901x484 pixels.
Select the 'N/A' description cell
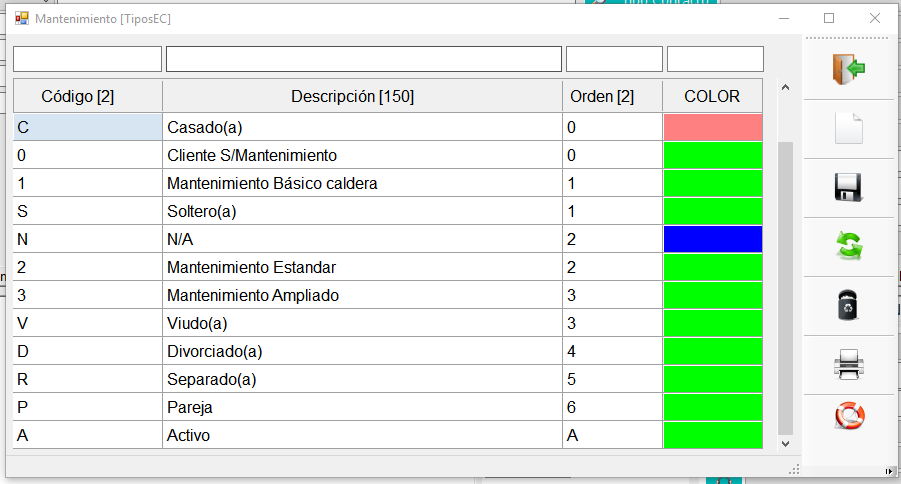click(363, 239)
